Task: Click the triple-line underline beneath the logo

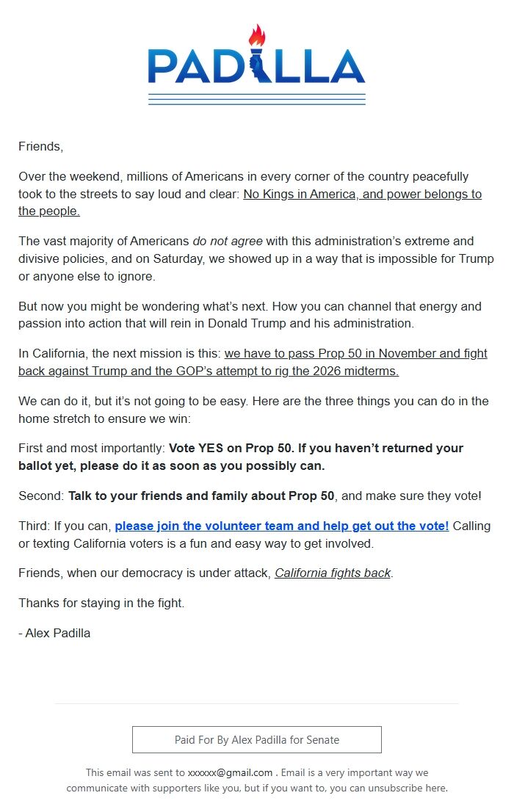Action: coord(256,99)
